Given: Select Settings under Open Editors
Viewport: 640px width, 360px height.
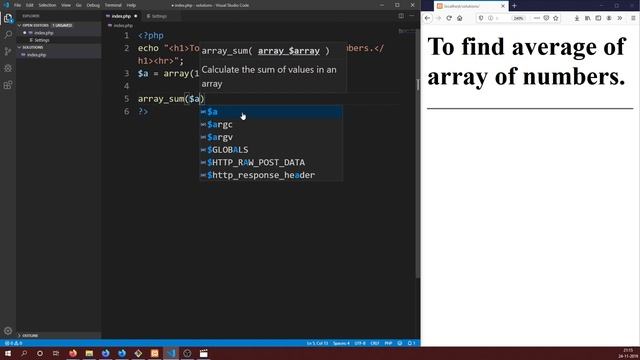Looking at the screenshot, I should point(59,40).
